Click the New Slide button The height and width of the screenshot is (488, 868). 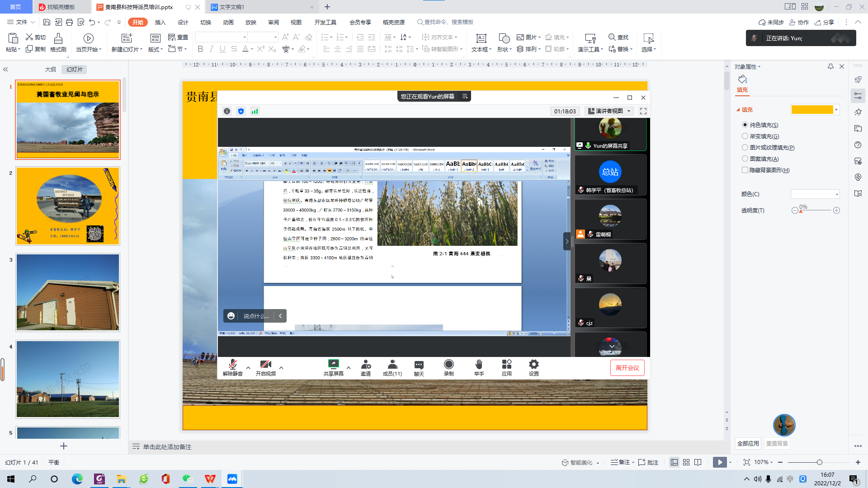click(127, 42)
